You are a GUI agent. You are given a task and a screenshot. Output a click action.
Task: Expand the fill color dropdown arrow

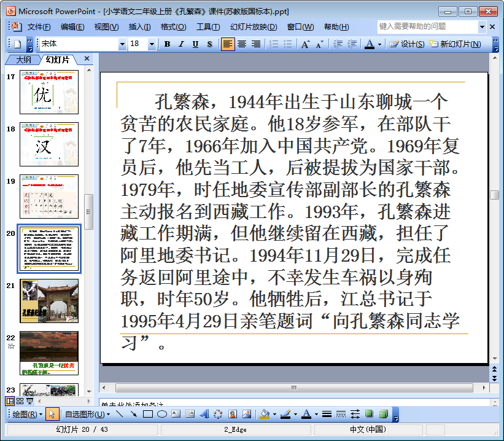[x=274, y=415]
